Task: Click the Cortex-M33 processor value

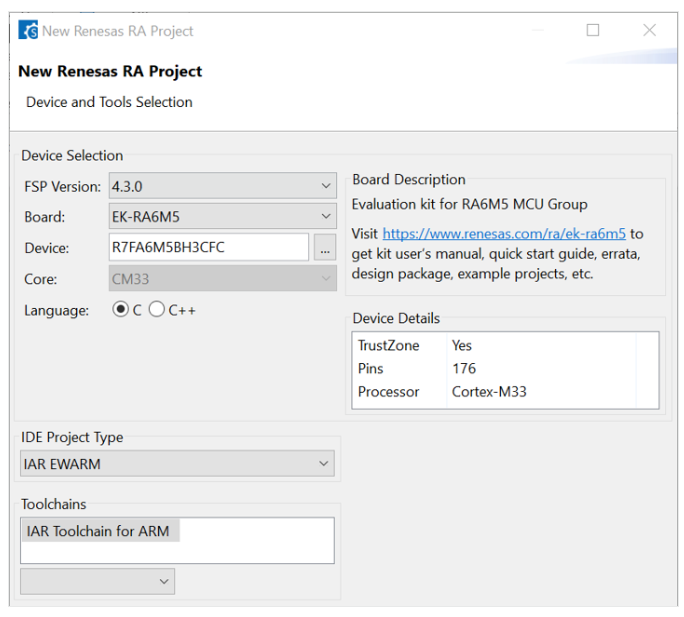Action: coord(489,391)
